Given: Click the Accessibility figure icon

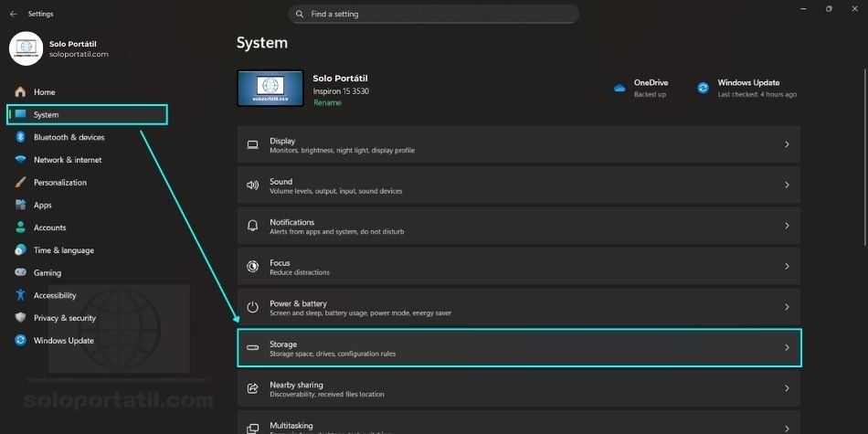Looking at the screenshot, I should click(20, 295).
